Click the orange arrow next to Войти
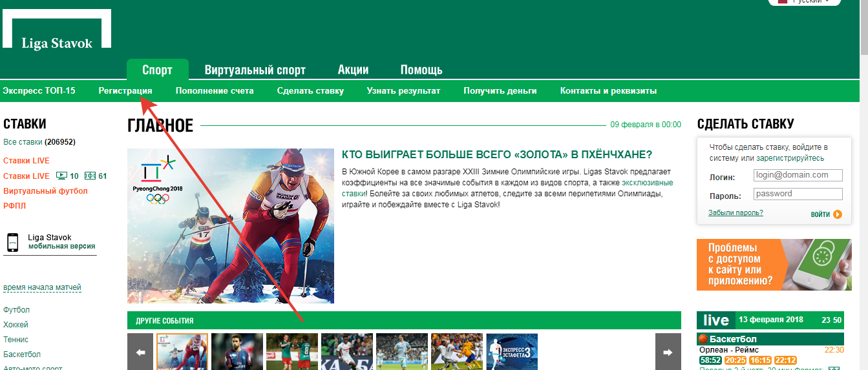This screenshot has width=868, height=370. (838, 214)
